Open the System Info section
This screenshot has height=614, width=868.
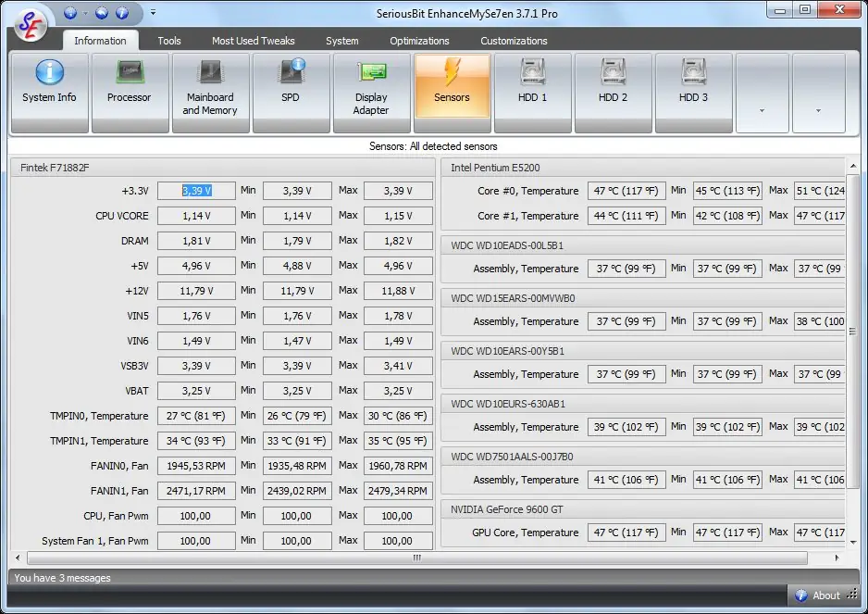click(50, 93)
